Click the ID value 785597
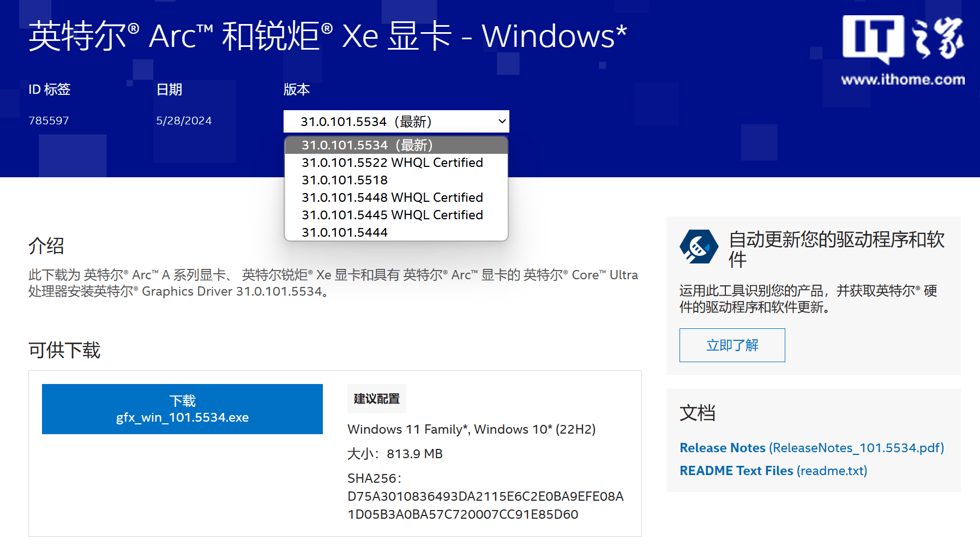980x546 pixels. pos(49,121)
